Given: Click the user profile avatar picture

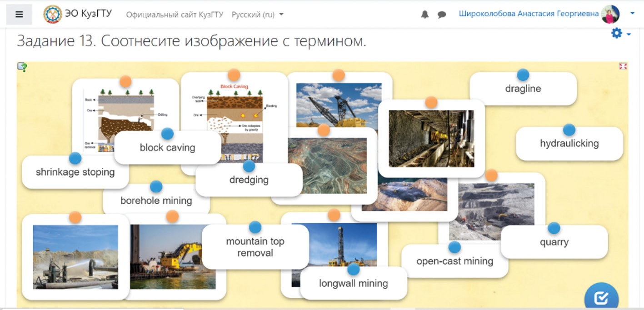Looking at the screenshot, I should tap(610, 14).
